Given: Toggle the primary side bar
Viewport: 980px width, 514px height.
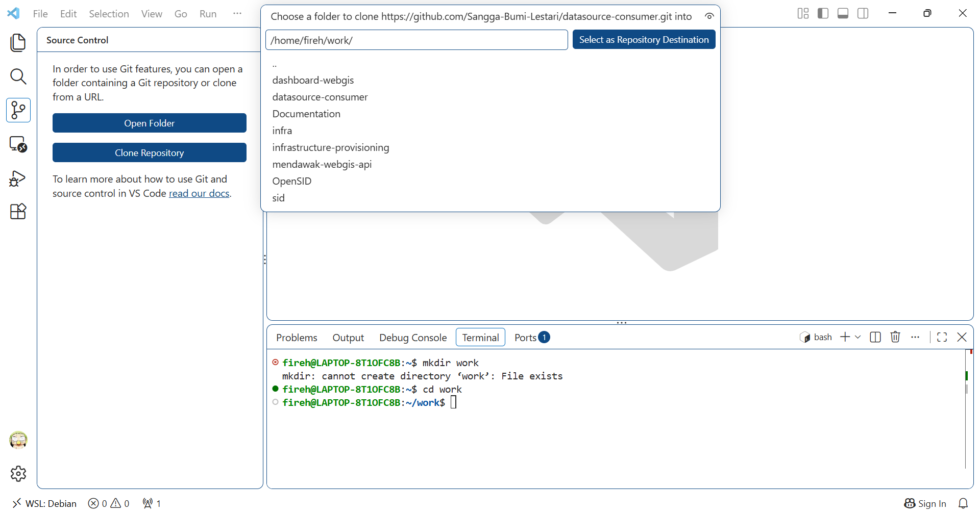Looking at the screenshot, I should point(823,13).
